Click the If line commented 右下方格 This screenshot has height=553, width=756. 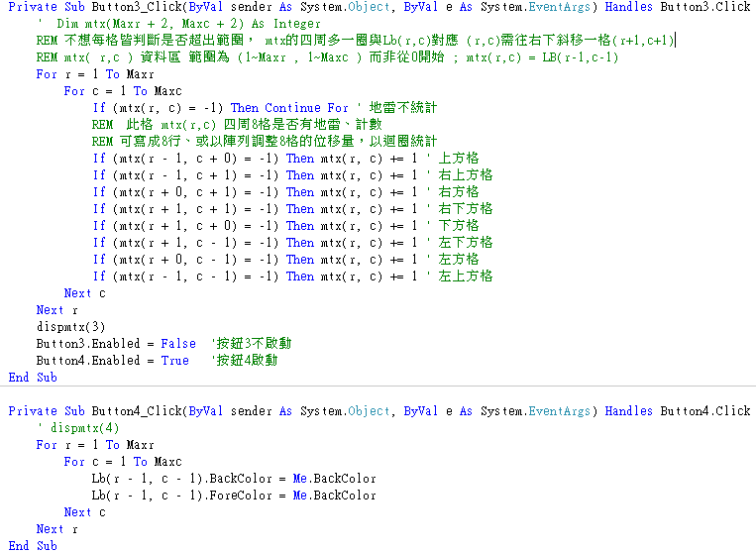tap(292, 209)
